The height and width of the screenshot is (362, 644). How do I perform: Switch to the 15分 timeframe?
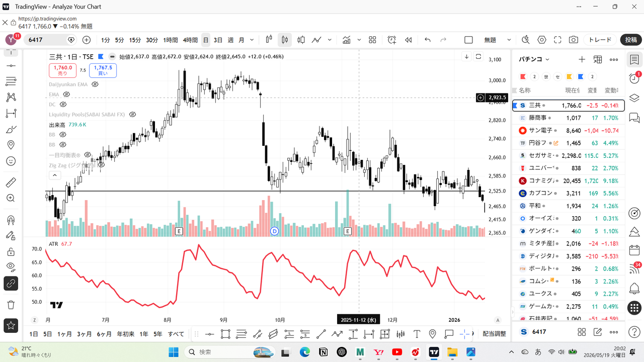coord(135,40)
